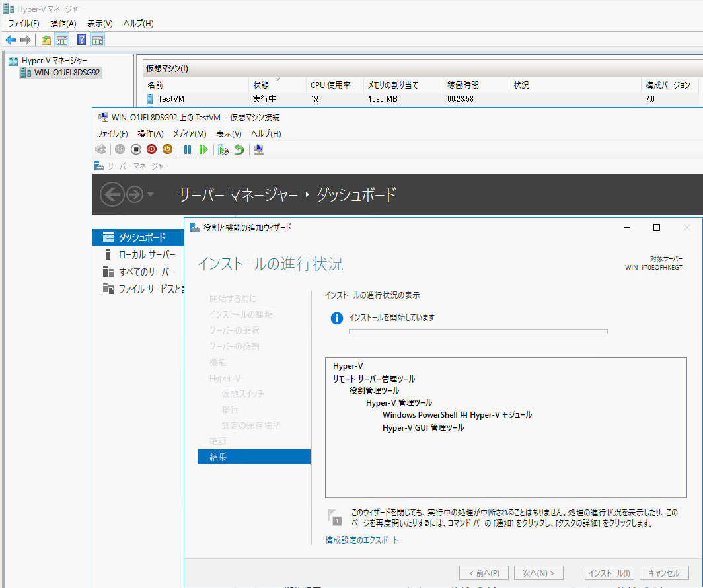The width and height of the screenshot is (703, 588).
Task: Open ファイル(F) menu in VM connection window
Action: click(112, 134)
